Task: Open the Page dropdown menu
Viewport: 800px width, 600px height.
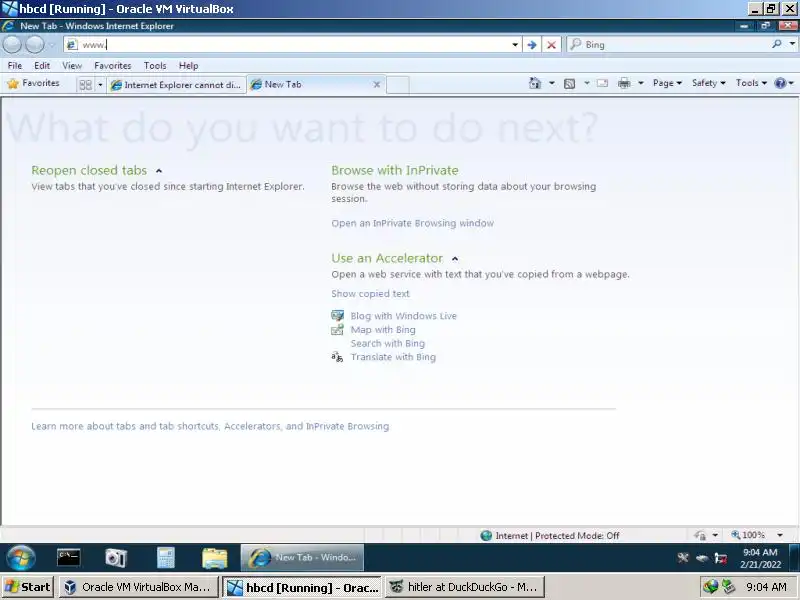Action: [667, 83]
